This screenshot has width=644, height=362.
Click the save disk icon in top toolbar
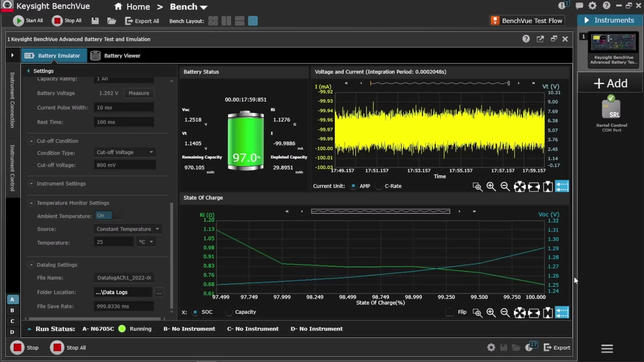(95, 21)
